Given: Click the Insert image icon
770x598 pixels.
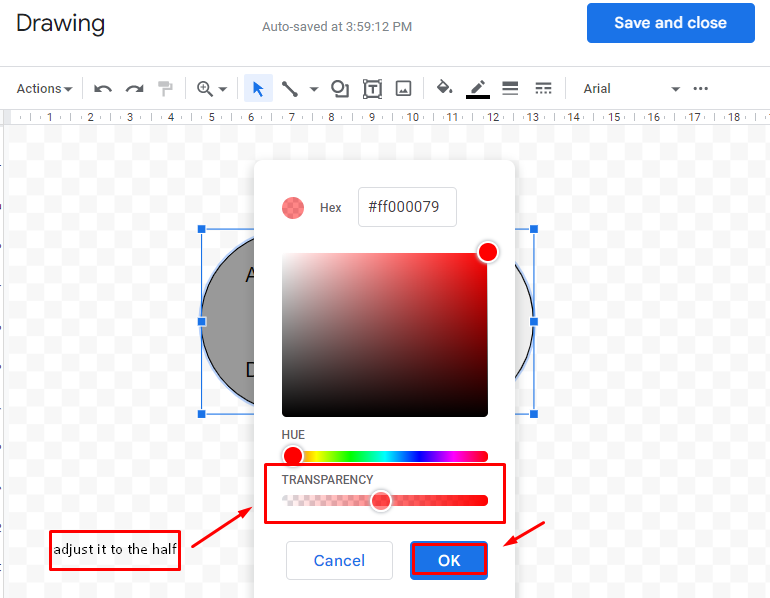Looking at the screenshot, I should pyautogui.click(x=404, y=89).
